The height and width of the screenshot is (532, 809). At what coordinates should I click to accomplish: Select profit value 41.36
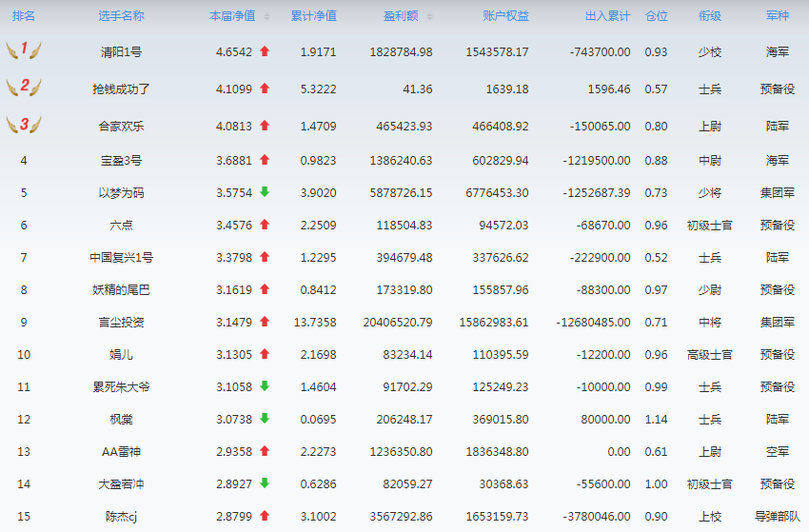[418, 89]
